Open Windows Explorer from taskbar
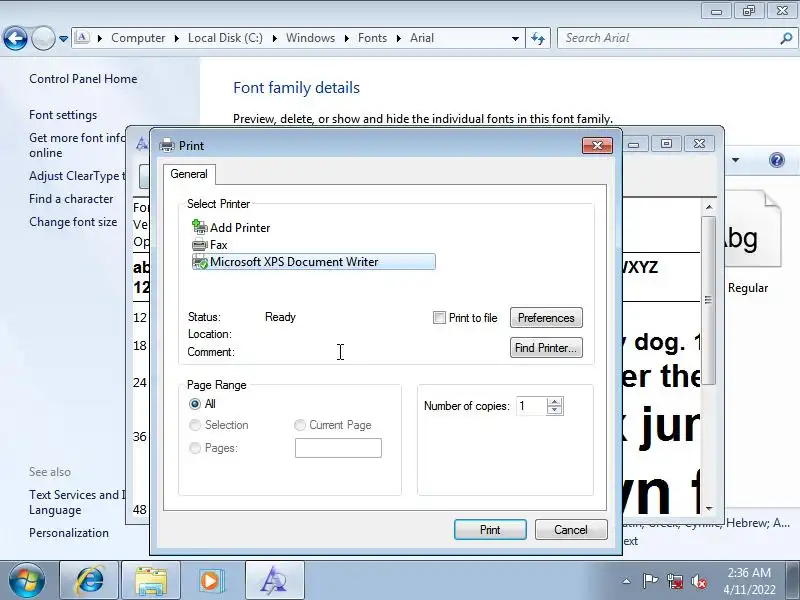This screenshot has width=800, height=600. coord(151,581)
